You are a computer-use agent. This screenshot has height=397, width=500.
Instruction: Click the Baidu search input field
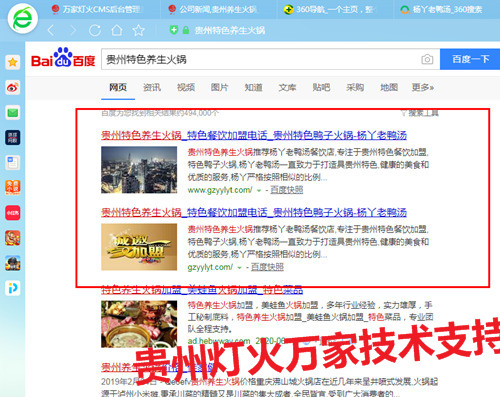click(260, 59)
